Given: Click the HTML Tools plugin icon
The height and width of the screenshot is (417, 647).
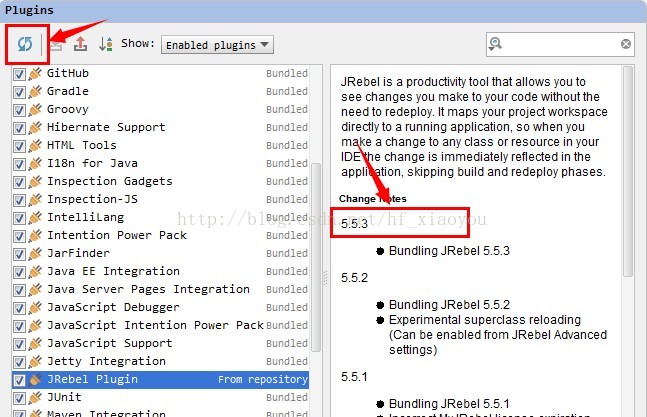Looking at the screenshot, I should click(35, 146).
